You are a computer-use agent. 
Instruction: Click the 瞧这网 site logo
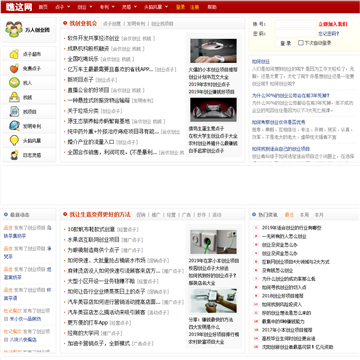[19, 7]
